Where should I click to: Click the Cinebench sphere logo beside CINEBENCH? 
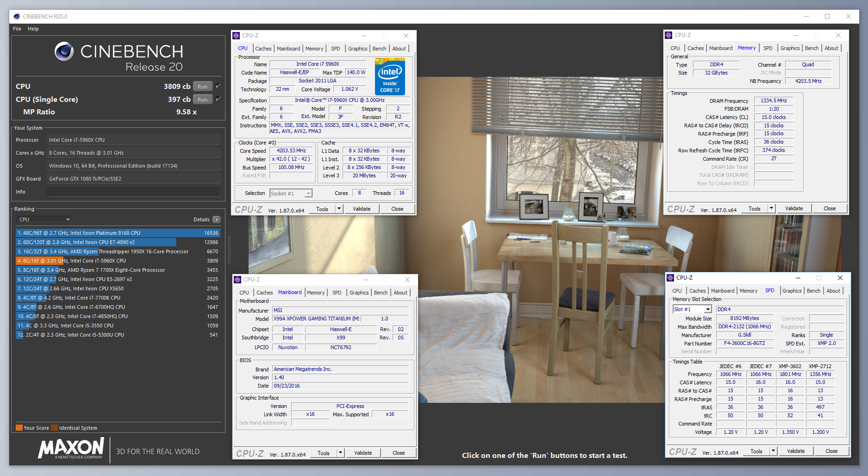coord(64,51)
